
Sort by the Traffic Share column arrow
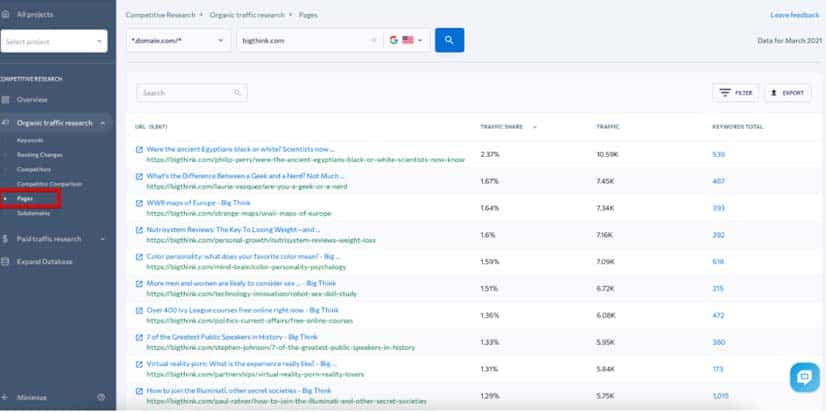[x=535, y=127]
